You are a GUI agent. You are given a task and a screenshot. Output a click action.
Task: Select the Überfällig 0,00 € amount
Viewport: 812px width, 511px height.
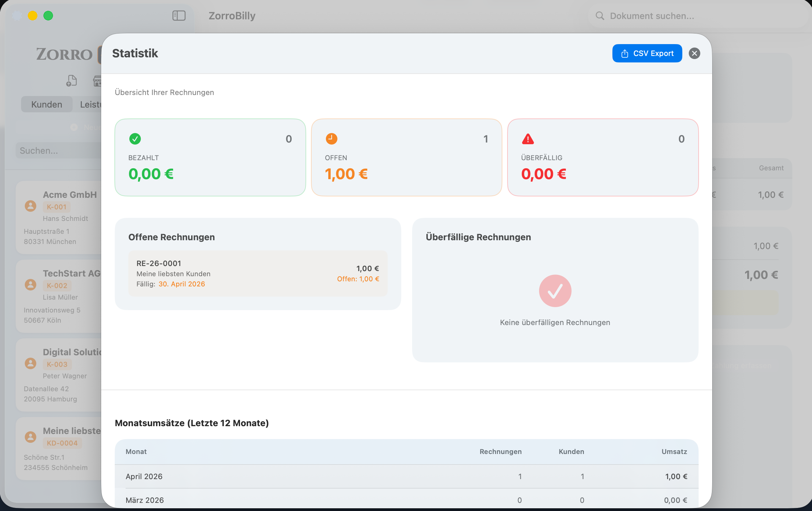[544, 174]
